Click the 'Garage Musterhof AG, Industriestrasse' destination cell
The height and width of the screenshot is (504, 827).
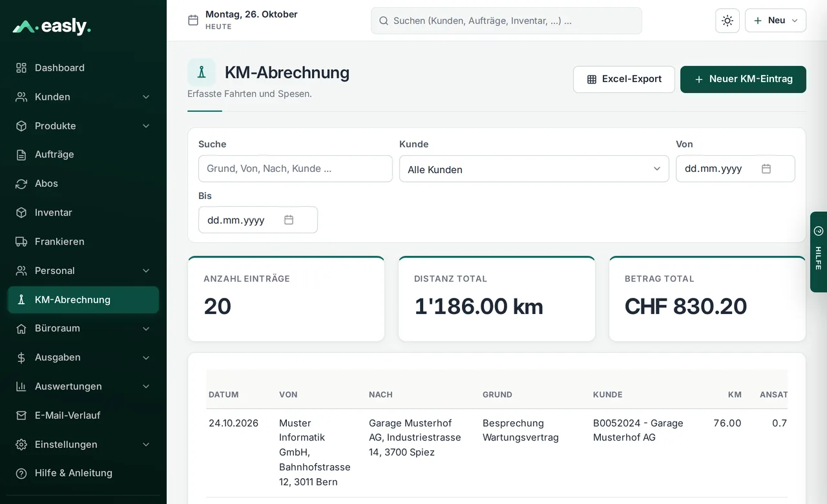click(x=415, y=437)
